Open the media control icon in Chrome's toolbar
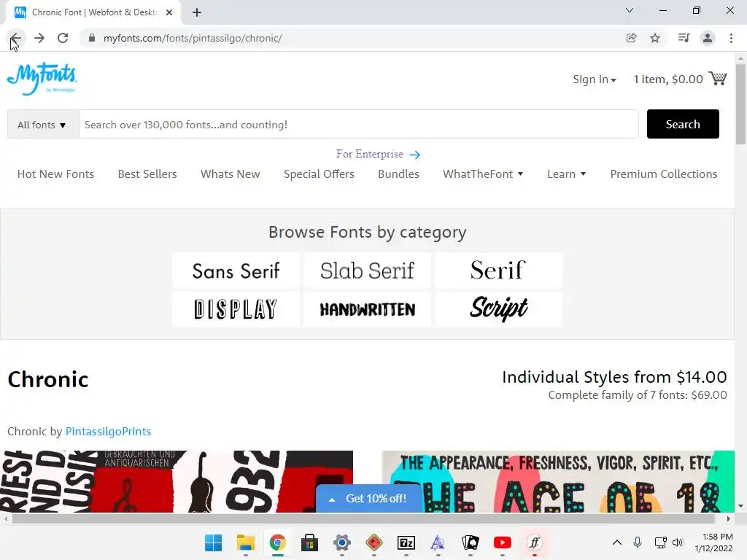Screen dimensions: 747x560 pyautogui.click(x=684, y=38)
